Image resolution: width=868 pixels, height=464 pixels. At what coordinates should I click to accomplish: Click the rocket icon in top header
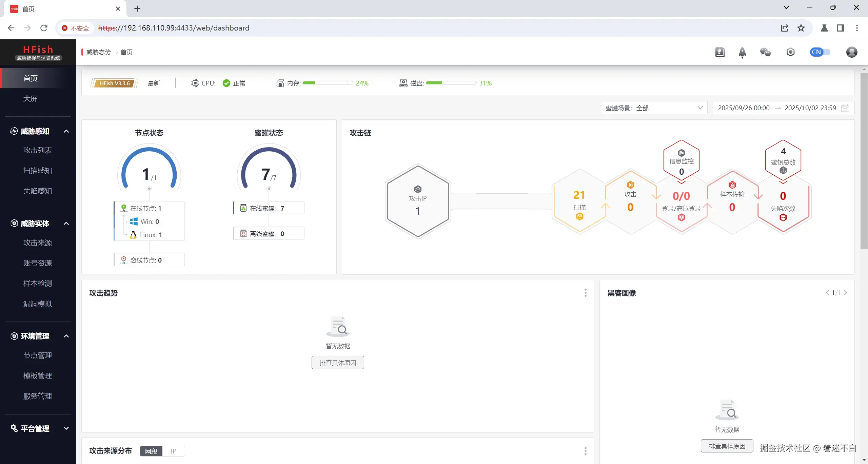[x=742, y=52]
